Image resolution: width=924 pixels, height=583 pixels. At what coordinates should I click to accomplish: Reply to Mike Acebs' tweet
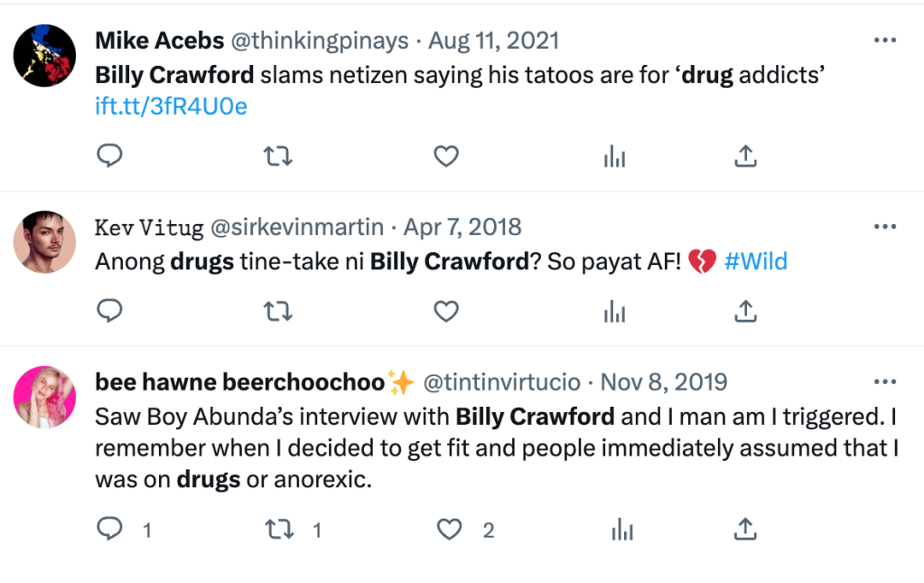coord(109,156)
